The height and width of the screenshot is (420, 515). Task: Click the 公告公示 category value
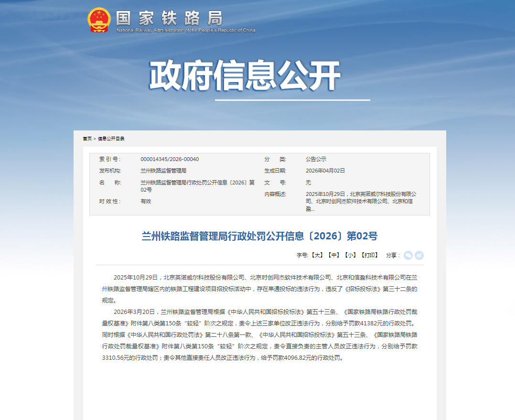[316, 159]
